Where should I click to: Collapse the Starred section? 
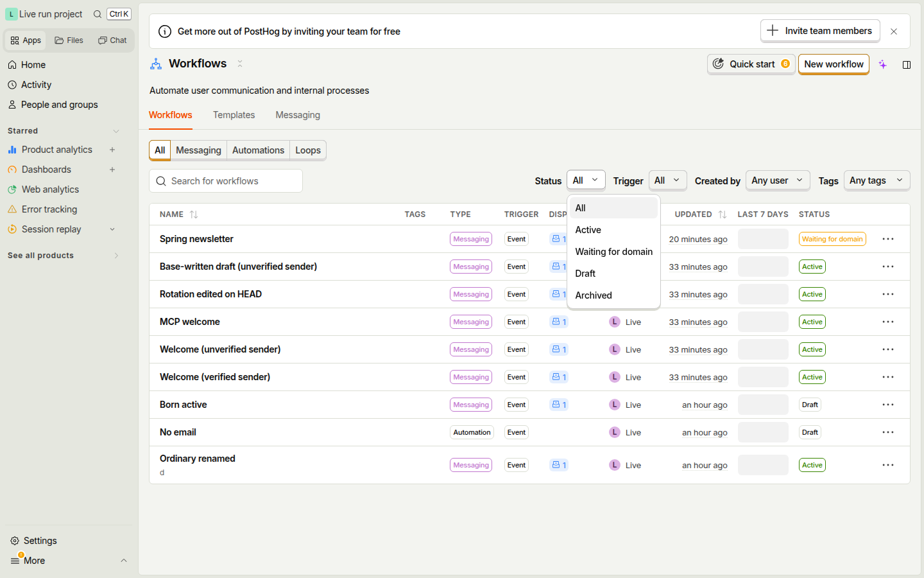[116, 131]
